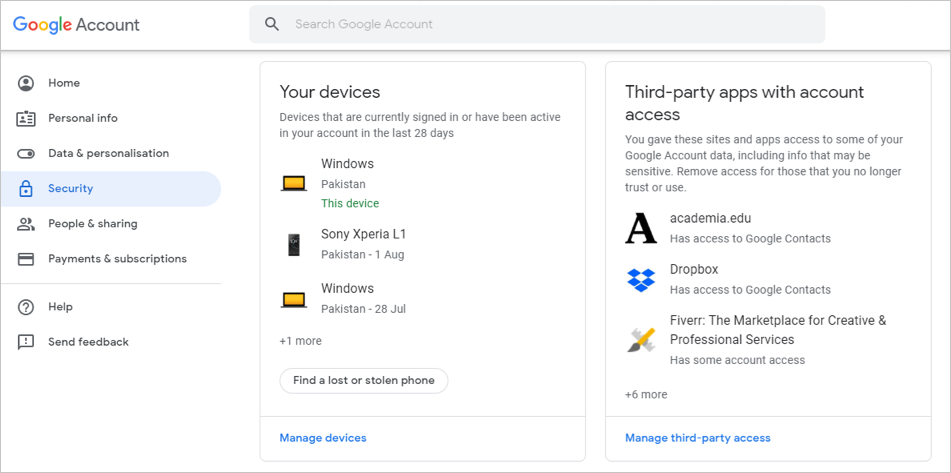The height and width of the screenshot is (473, 951).
Task: Open the Manage devices link
Action: tap(323, 438)
